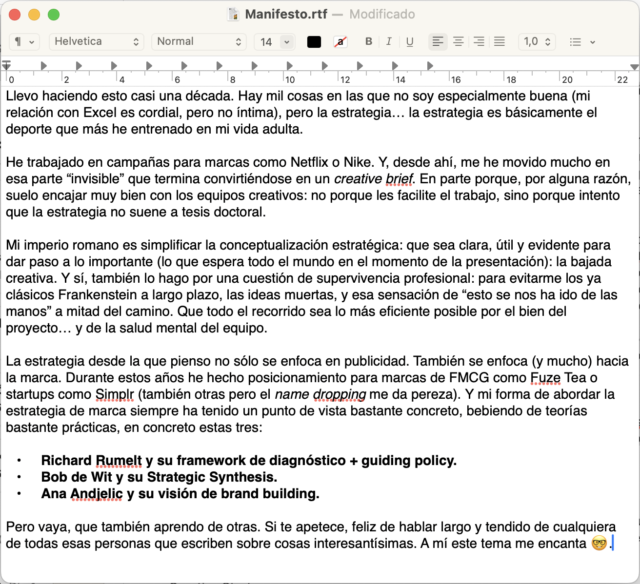
Task: Open the Normal typeface style dropdown
Action: pos(198,42)
